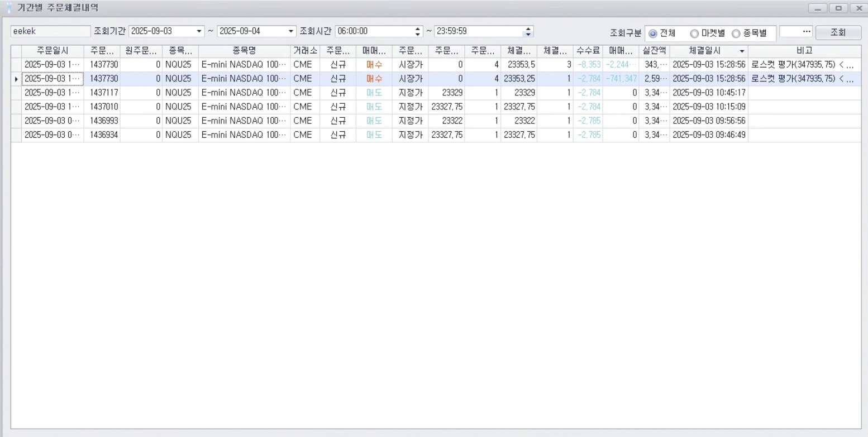
Task: Click execution time 2025-09-03 09:46:49
Action: (x=709, y=135)
